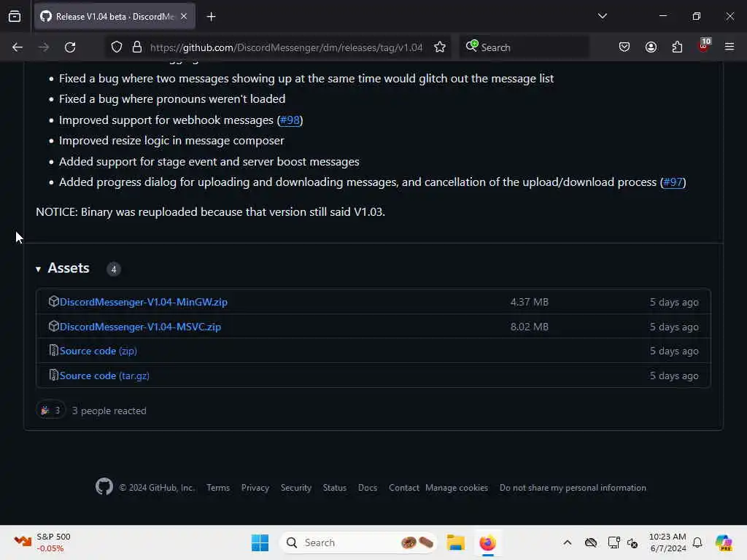Open the clock showing 10:23 AM
Image resolution: width=747 pixels, height=560 pixels.
click(x=667, y=542)
